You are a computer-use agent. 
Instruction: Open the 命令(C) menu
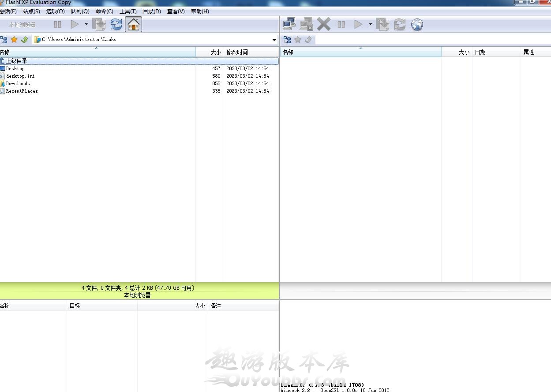(104, 11)
